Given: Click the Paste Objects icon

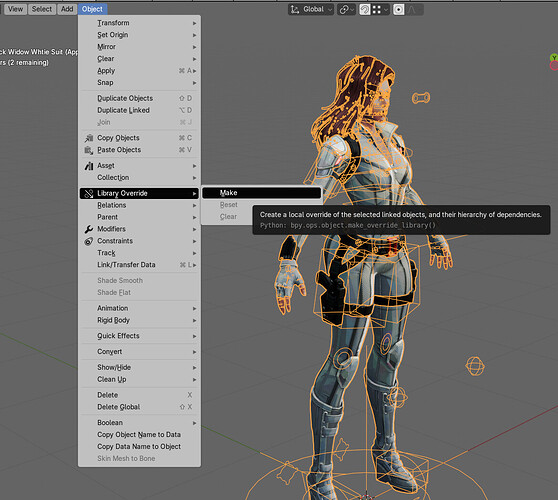Looking at the screenshot, I should pos(89,150).
